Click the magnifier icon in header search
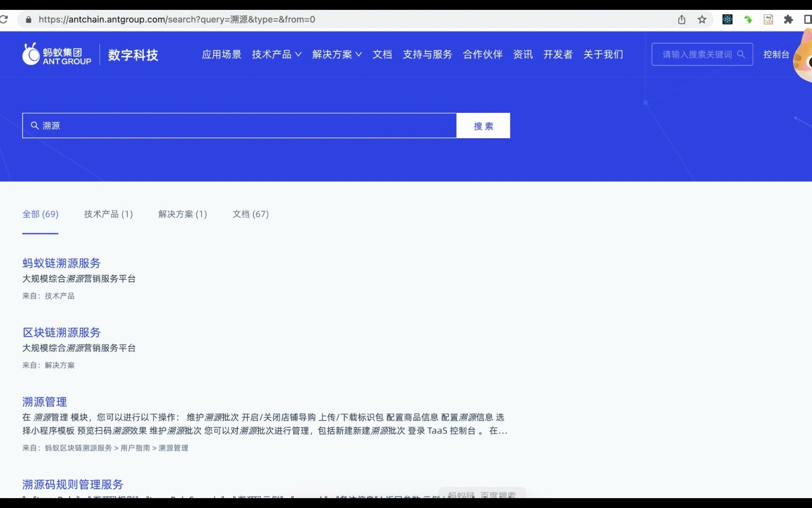This screenshot has width=812, height=508. click(741, 54)
